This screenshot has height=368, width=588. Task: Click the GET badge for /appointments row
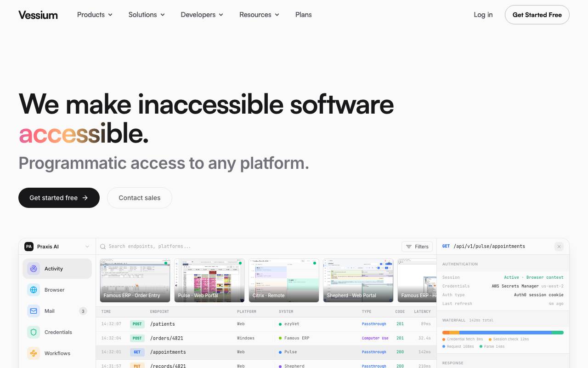(137, 352)
